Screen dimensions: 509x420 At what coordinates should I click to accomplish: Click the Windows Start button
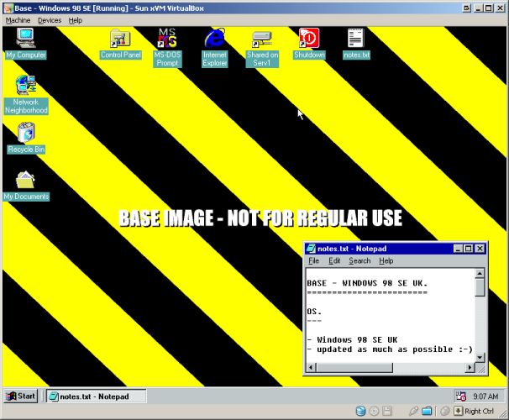(x=21, y=396)
